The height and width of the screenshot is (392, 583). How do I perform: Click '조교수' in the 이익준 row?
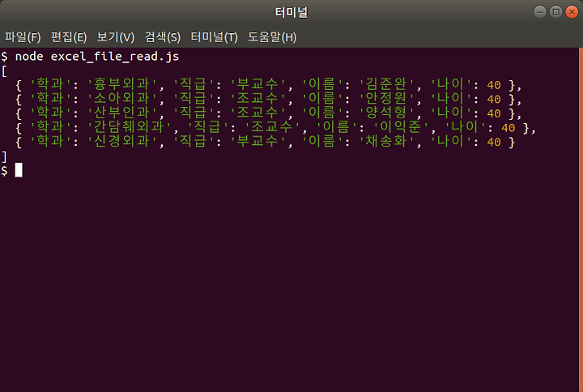(272, 127)
